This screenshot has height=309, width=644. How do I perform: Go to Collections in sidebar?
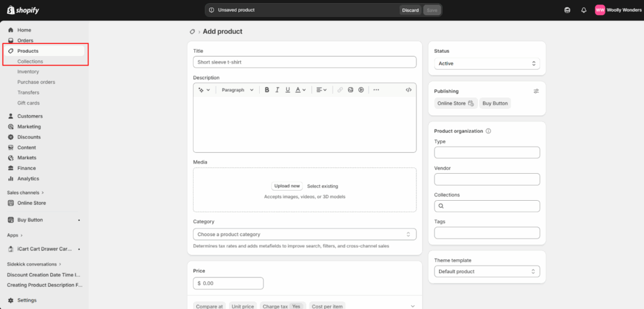tap(30, 62)
